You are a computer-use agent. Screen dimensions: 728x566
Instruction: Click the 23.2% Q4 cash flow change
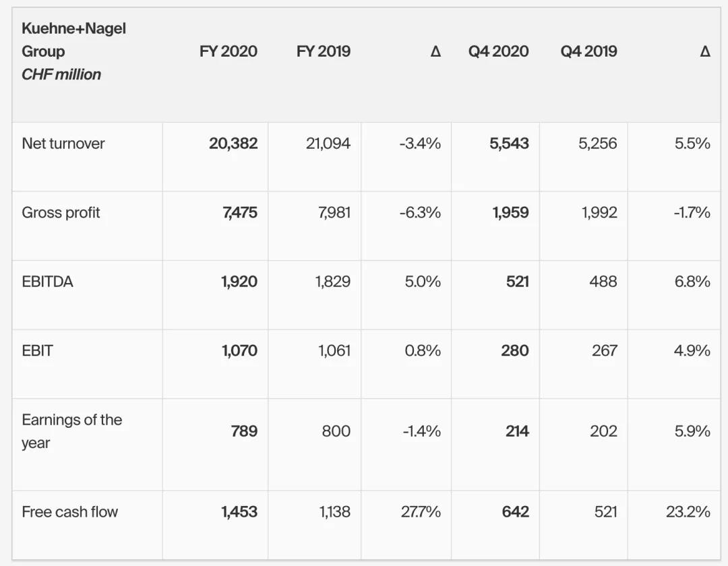tap(688, 512)
